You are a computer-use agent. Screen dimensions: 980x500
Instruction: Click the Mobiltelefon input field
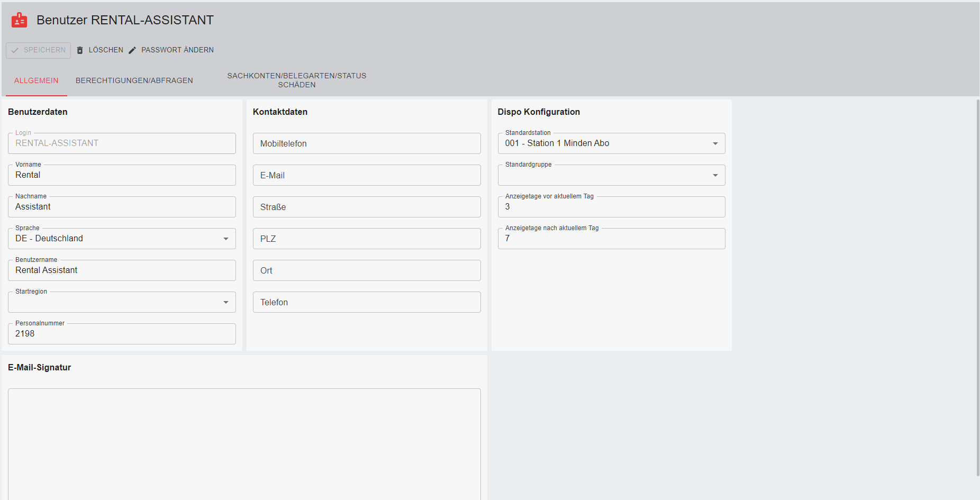(x=366, y=143)
